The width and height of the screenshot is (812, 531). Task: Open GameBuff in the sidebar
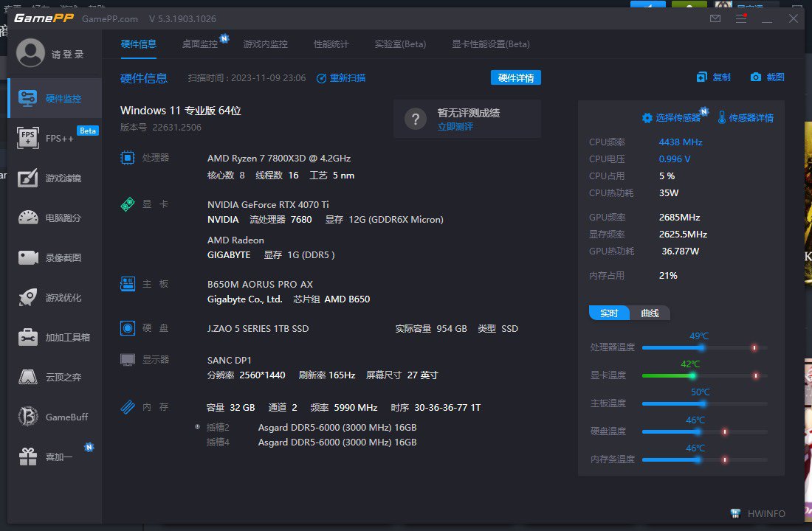tap(55, 417)
